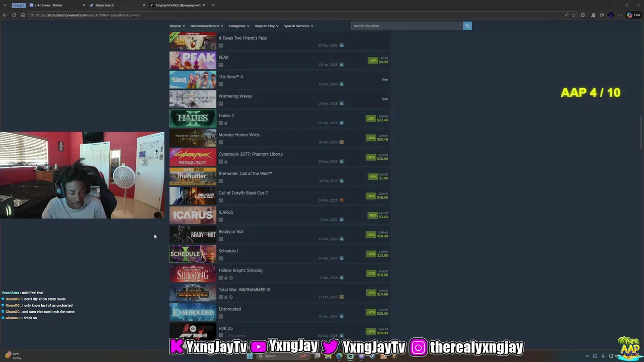Click the Hades II price $22.49

(382, 120)
